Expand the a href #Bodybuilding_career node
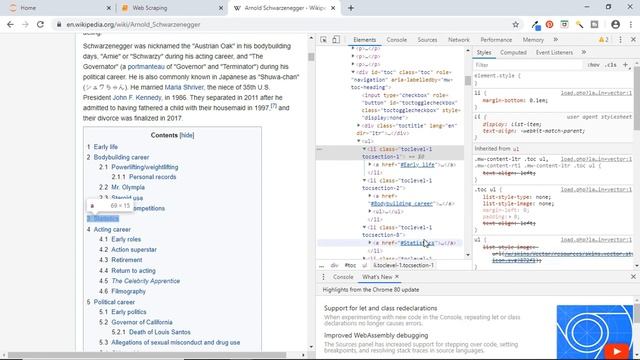640x360 pixels. tap(370, 196)
